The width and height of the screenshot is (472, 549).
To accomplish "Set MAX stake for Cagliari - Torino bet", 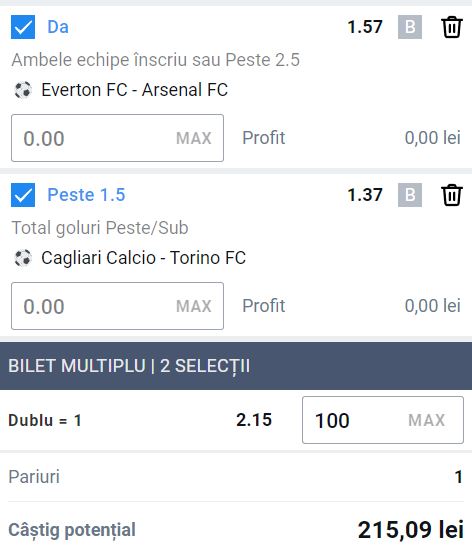I will (194, 306).
